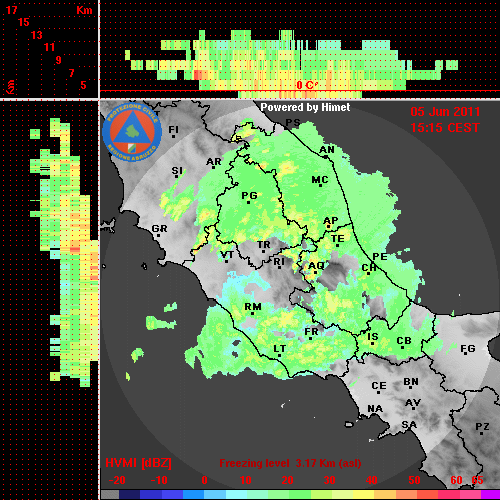Click the SA city label on map
The image size is (500, 500).
[409, 425]
